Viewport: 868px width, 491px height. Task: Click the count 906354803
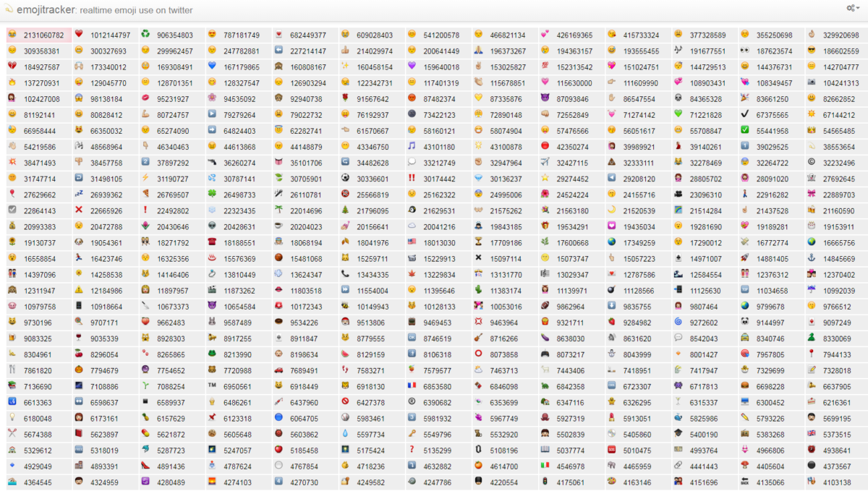(x=175, y=35)
